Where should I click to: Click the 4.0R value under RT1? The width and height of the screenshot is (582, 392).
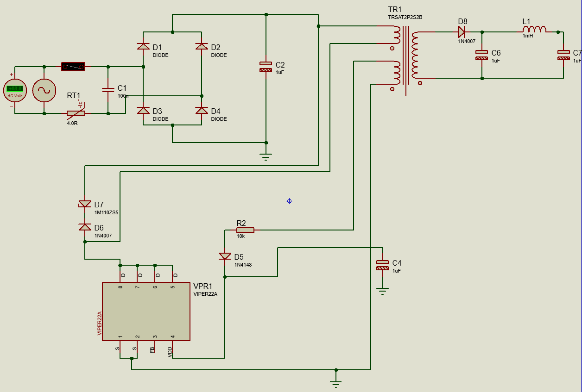pos(73,123)
